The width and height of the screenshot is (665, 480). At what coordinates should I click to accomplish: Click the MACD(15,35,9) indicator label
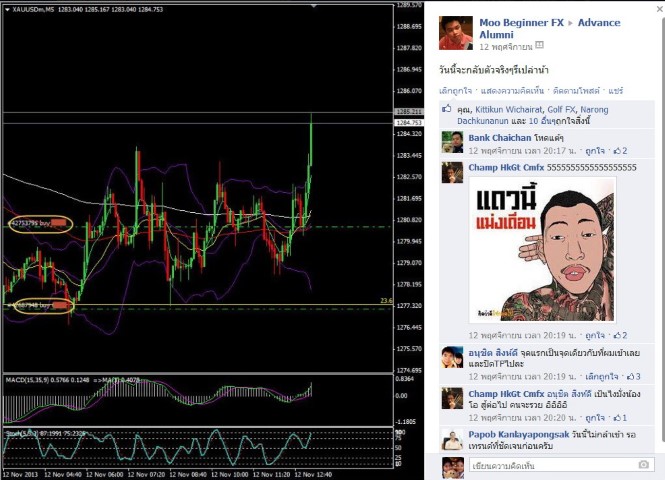tap(47, 380)
